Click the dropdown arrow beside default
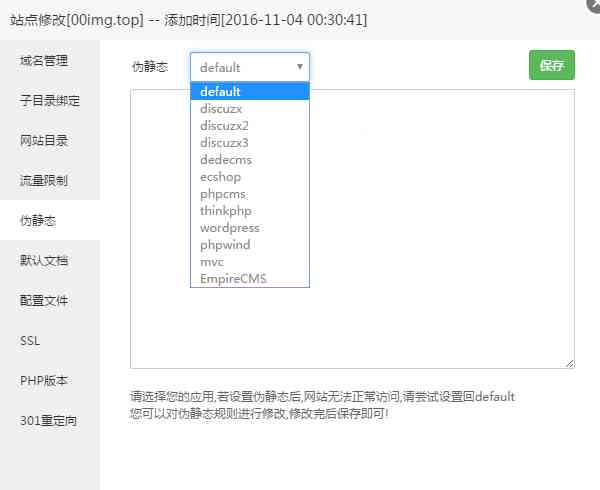 tap(300, 67)
